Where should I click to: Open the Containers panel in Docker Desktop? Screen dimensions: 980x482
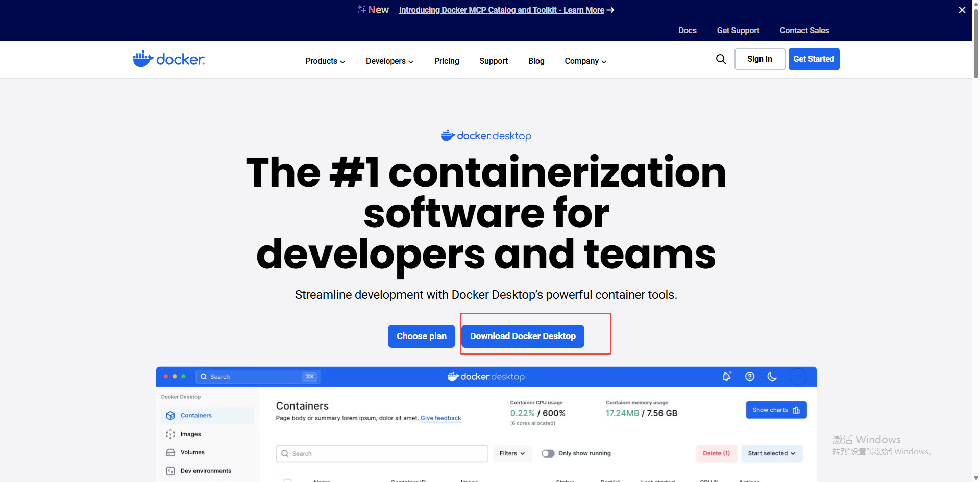click(195, 415)
